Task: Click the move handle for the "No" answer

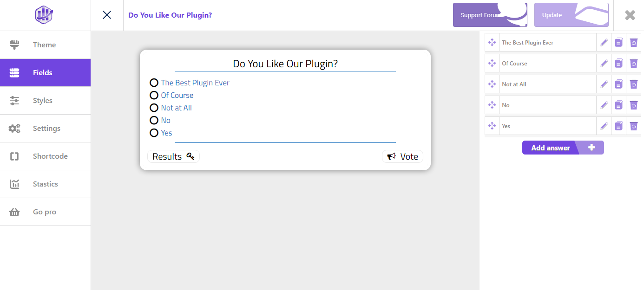Action: [x=492, y=105]
